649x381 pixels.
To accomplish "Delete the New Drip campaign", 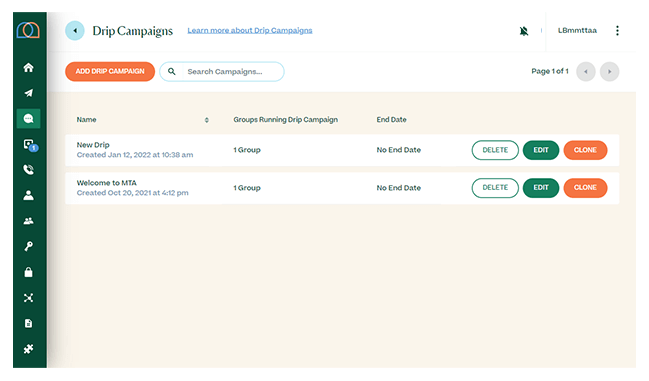I will coord(495,150).
